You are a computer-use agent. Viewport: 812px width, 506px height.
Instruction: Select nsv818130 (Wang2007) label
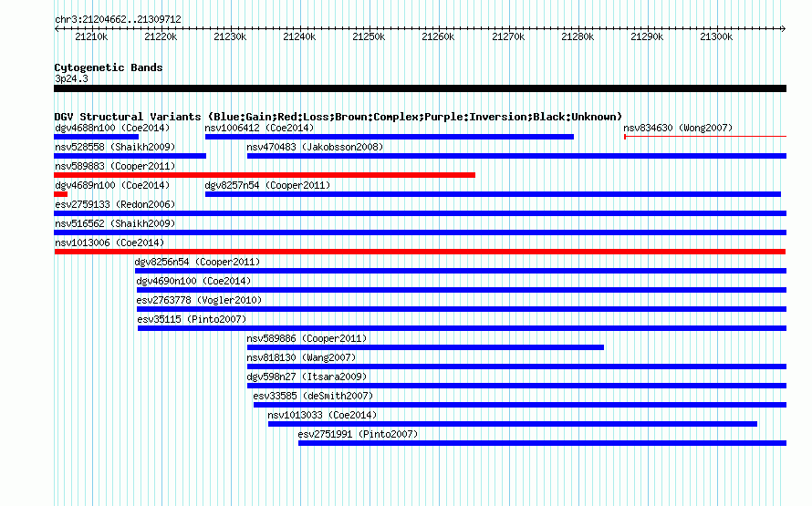pos(301,357)
